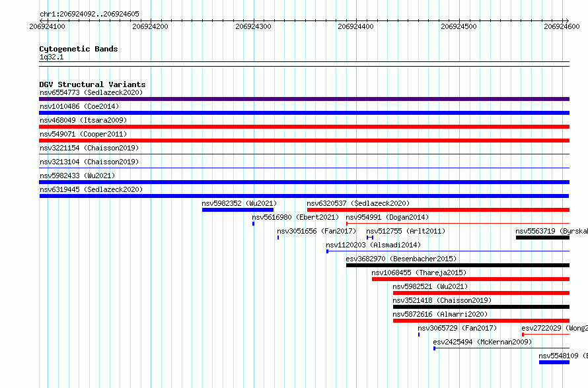Viewport: 588px width, 388px height.
Task: Select the red nsv6320537 variant bar
Action: (x=438, y=210)
